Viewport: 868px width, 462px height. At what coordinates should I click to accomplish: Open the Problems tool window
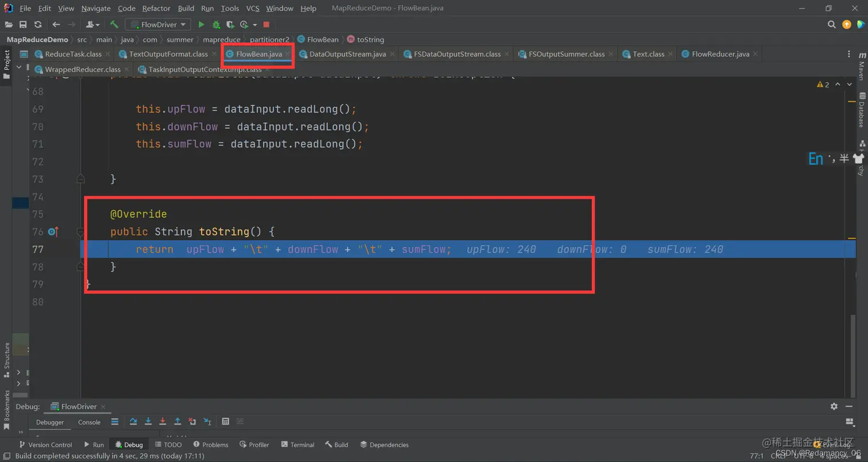tap(211, 444)
